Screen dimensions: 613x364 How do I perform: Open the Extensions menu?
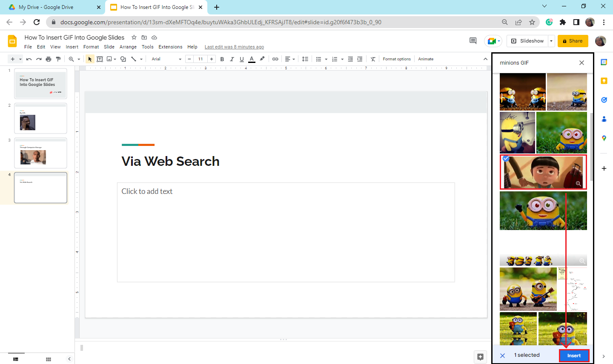170,47
